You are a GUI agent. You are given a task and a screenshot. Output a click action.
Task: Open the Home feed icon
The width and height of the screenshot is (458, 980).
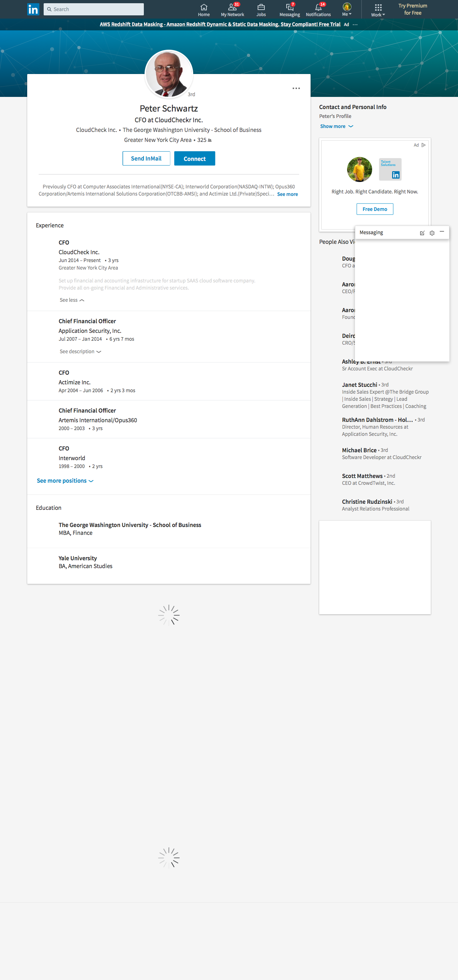(x=204, y=7)
